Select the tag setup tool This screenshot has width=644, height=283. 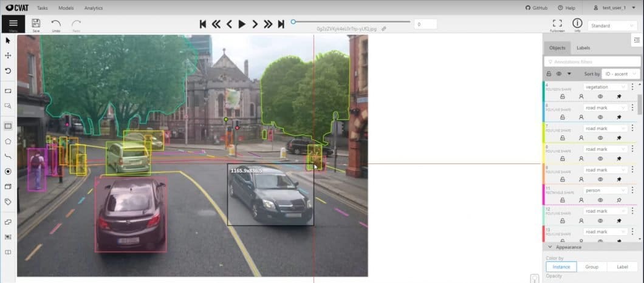(x=8, y=202)
